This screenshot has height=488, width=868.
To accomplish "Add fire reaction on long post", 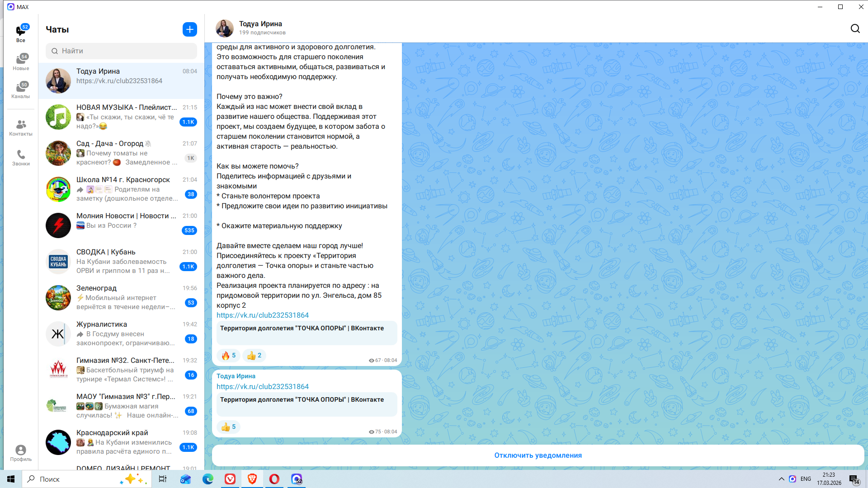I will 228,356.
